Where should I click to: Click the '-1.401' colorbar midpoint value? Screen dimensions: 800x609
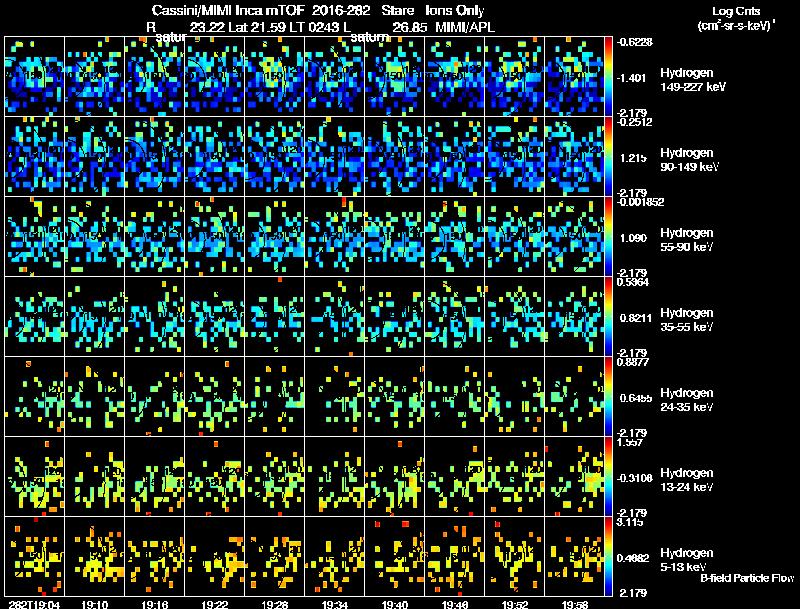coord(632,78)
